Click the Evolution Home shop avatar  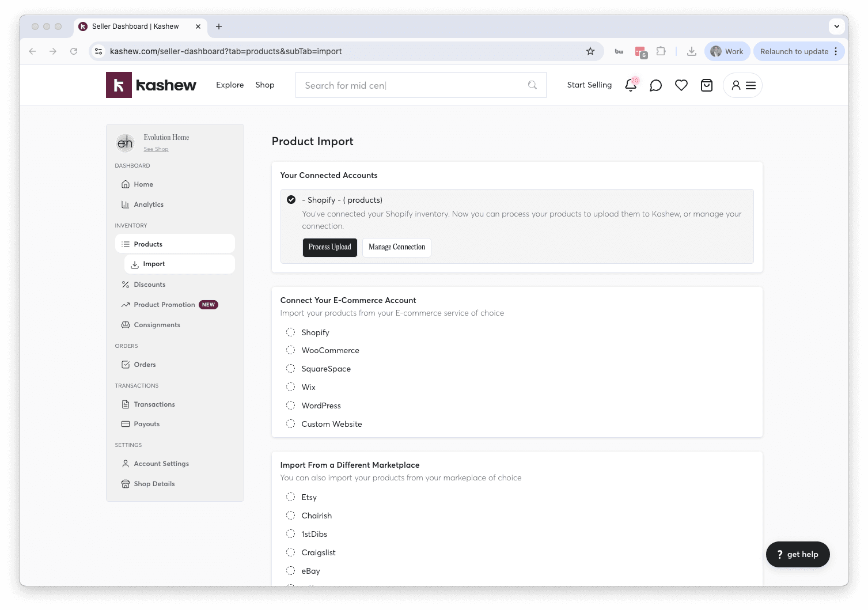point(125,143)
